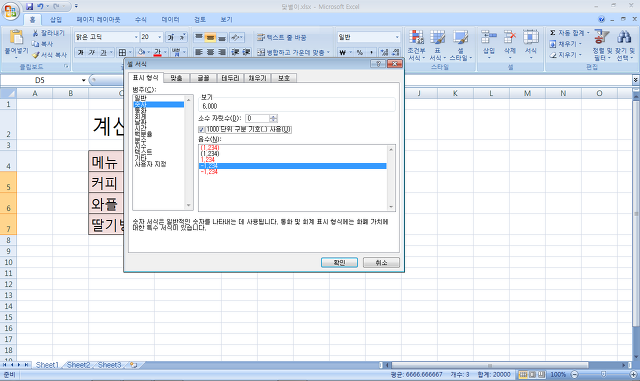Click the borders grid icon
Viewport: 640px width, 381px height.
tap(122, 52)
